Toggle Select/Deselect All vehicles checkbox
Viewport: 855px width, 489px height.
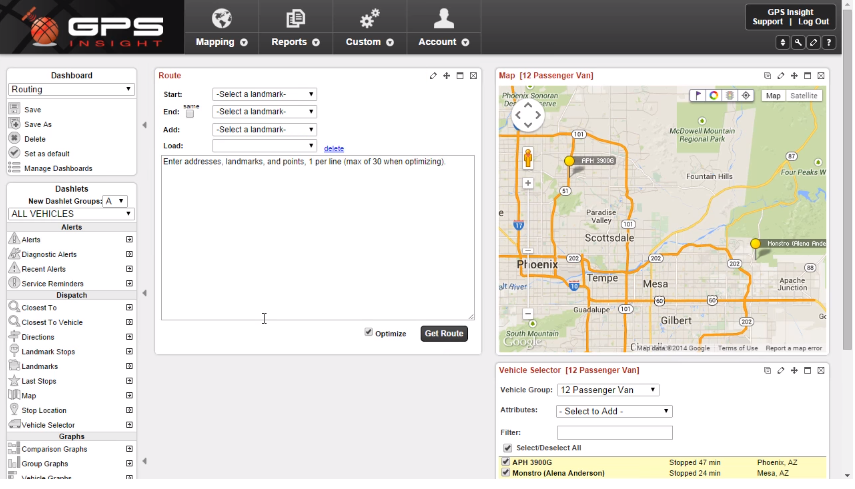tap(507, 448)
